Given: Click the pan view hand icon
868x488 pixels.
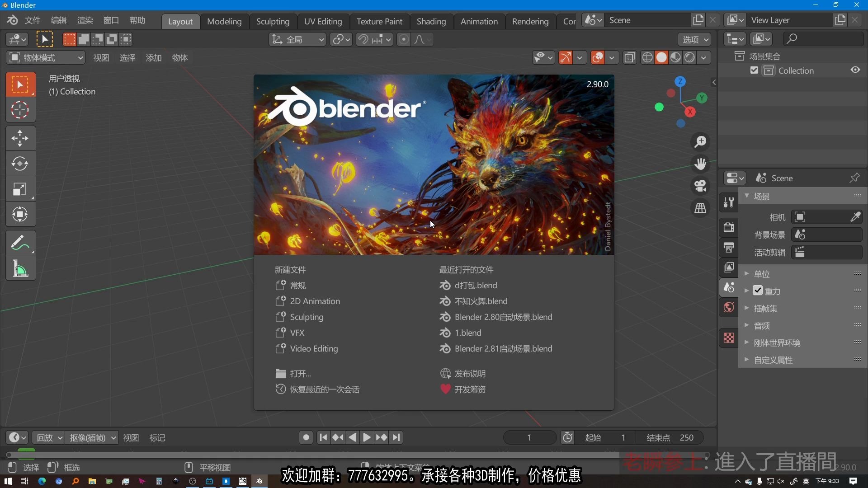Looking at the screenshot, I should point(700,164).
